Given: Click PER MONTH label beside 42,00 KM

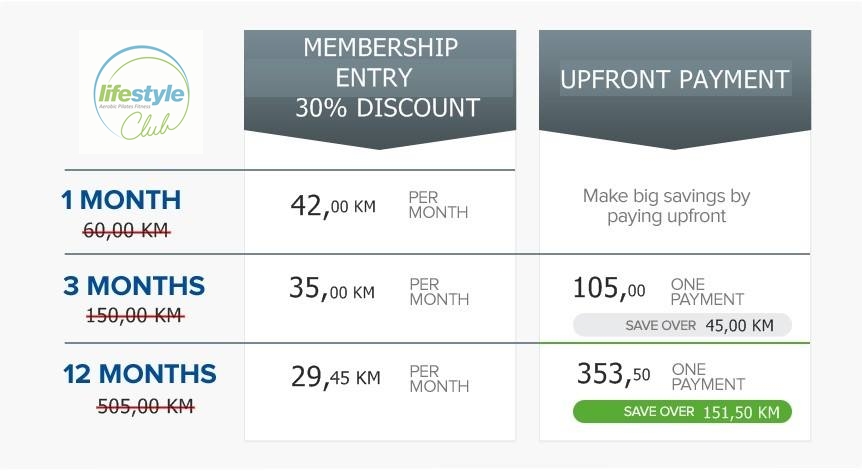Looking at the screenshot, I should (438, 205).
